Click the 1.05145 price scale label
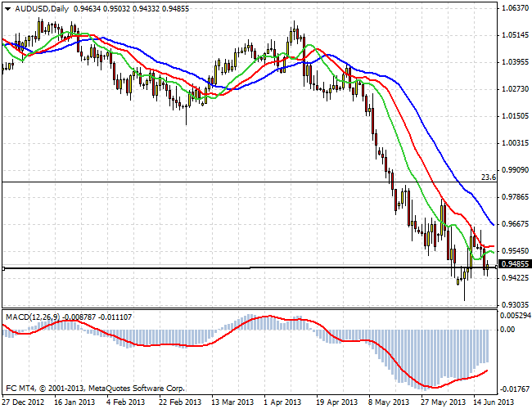The width and height of the screenshot is (532, 409). click(x=515, y=35)
